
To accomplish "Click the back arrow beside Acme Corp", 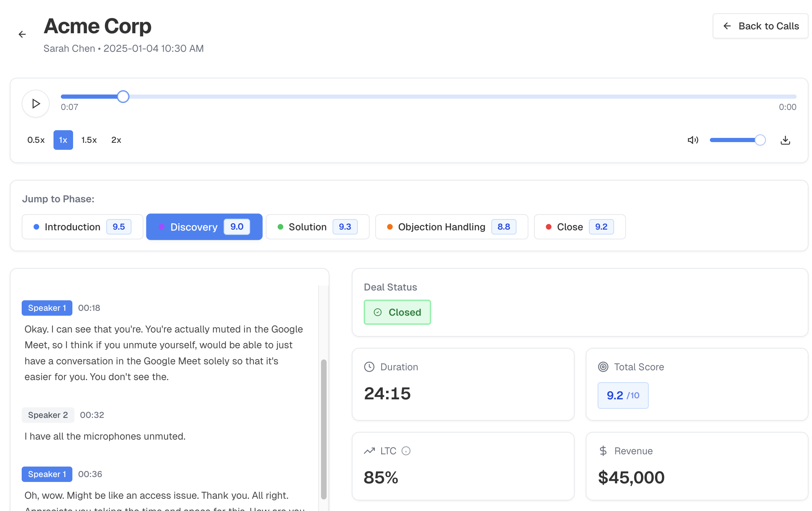I will click(x=22, y=34).
